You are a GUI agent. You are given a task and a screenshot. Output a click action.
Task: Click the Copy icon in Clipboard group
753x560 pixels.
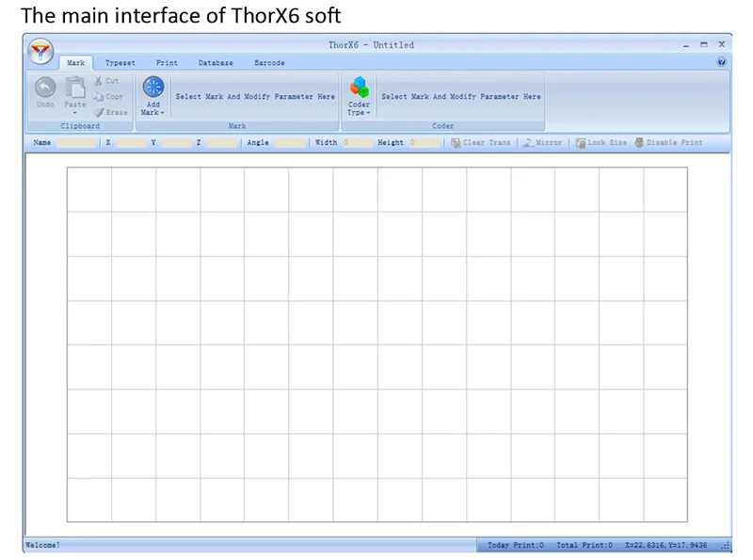[100, 96]
